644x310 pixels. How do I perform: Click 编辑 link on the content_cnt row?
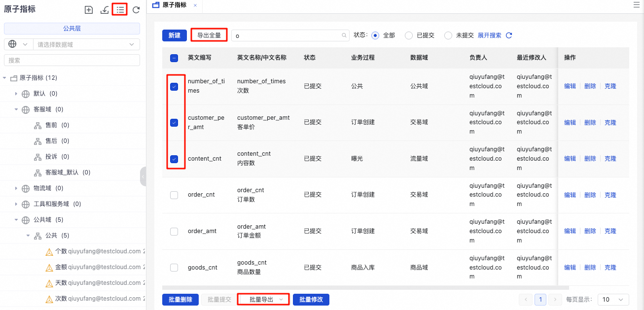pos(570,158)
